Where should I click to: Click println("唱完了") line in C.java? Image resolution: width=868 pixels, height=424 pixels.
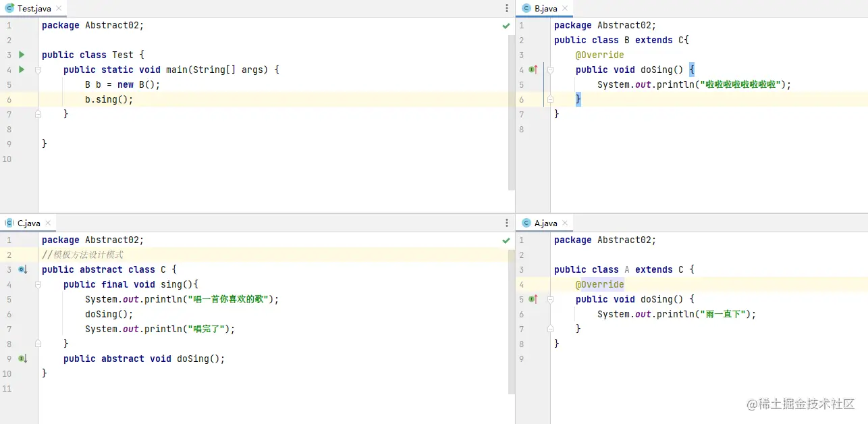tap(160, 329)
